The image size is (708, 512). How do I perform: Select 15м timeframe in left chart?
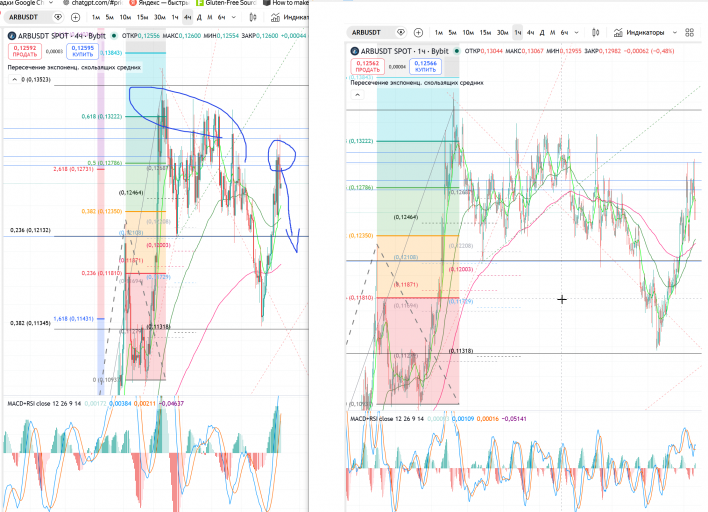pyautogui.click(x=142, y=17)
